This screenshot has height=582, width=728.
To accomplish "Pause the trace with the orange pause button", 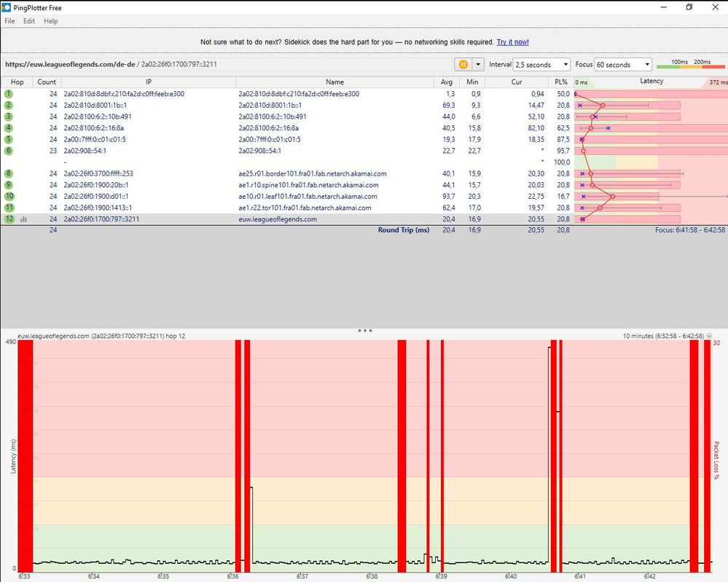I will 463,65.
